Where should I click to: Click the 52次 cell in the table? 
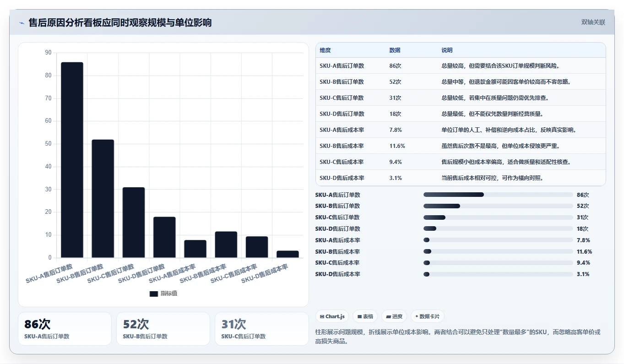[395, 82]
